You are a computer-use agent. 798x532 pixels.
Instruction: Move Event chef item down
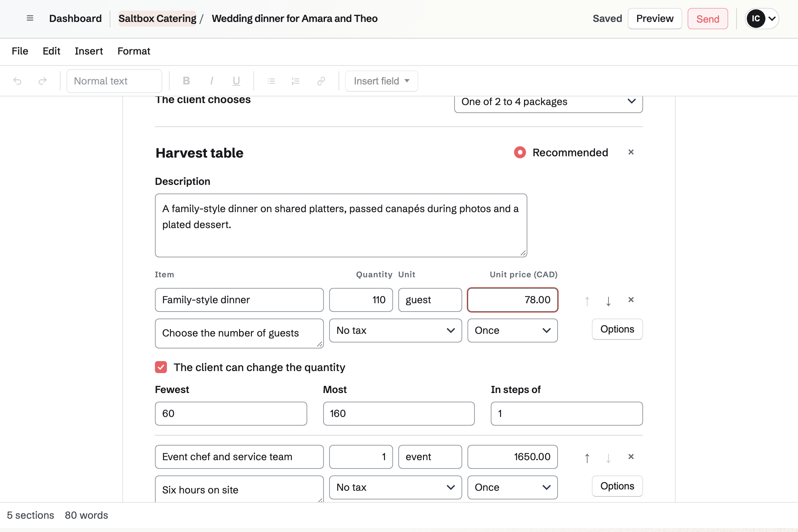608,458
